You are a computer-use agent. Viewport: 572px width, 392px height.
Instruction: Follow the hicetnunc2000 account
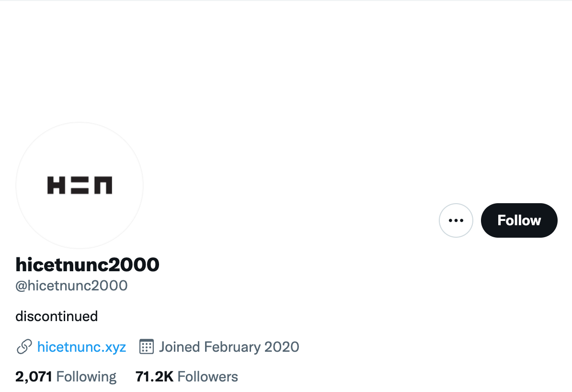tap(519, 220)
